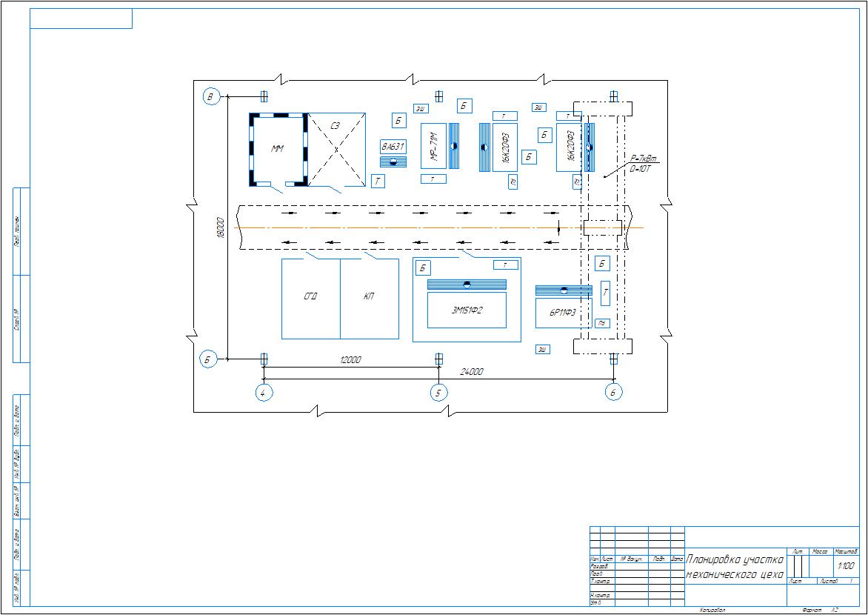Image resolution: width=868 pixels, height=615 pixels.
Task: Click the ММ room with striped walls
Action: (x=278, y=149)
